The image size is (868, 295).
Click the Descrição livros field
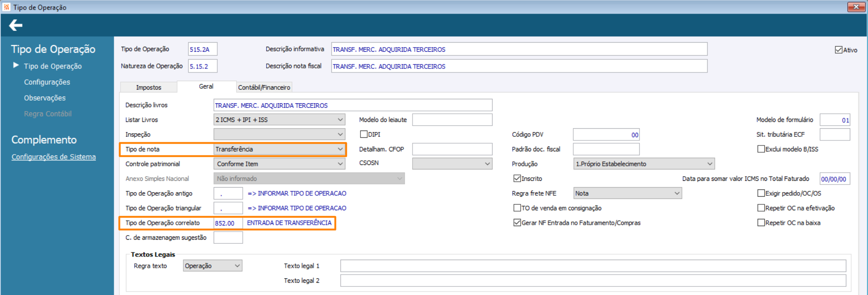click(353, 105)
